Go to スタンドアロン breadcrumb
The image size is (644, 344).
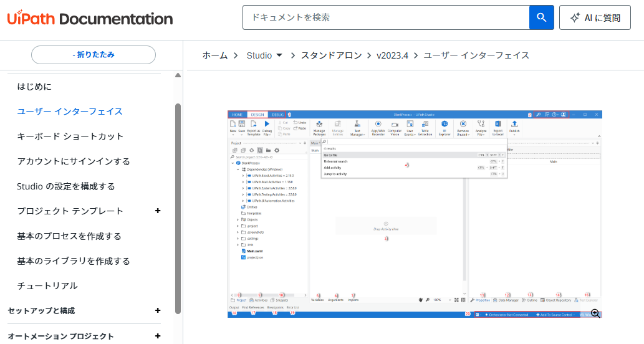coord(332,55)
